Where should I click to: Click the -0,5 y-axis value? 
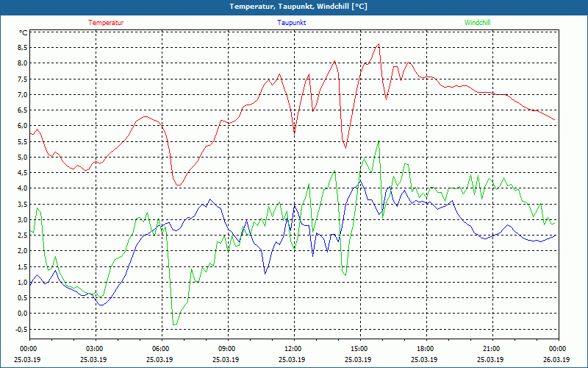(x=22, y=329)
